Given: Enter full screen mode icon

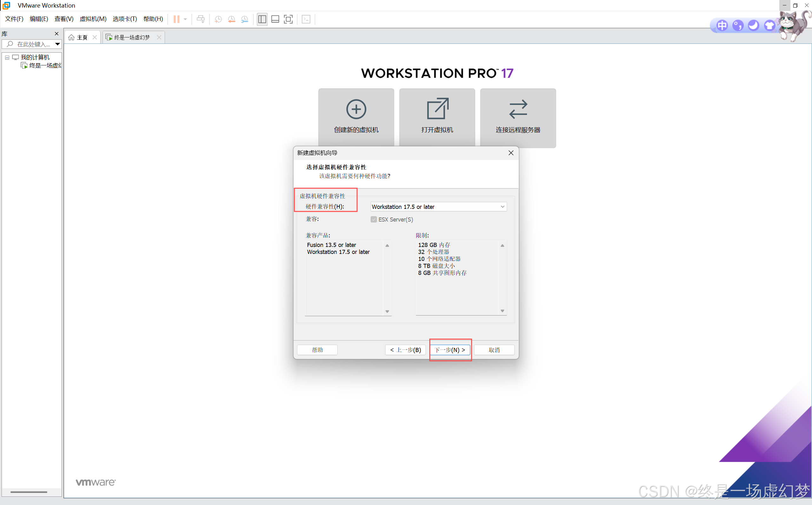Looking at the screenshot, I should [288, 19].
